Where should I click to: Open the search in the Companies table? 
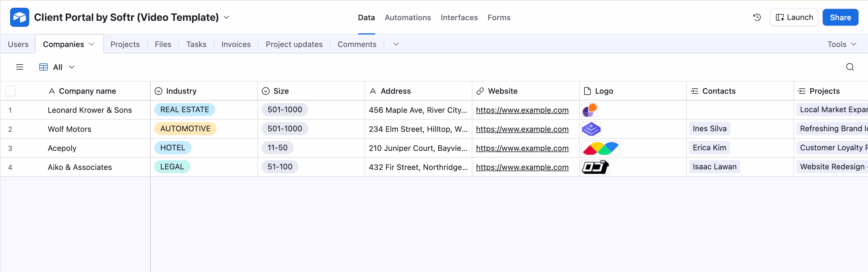tap(850, 67)
